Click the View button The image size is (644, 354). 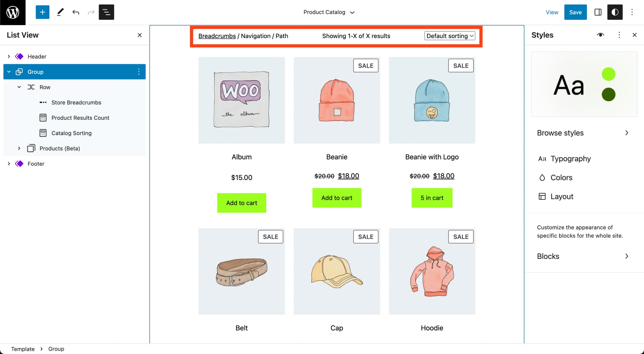552,12
